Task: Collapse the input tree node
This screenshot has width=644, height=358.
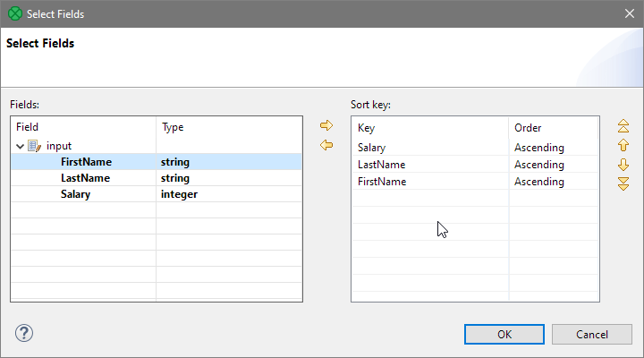Action: click(x=21, y=146)
